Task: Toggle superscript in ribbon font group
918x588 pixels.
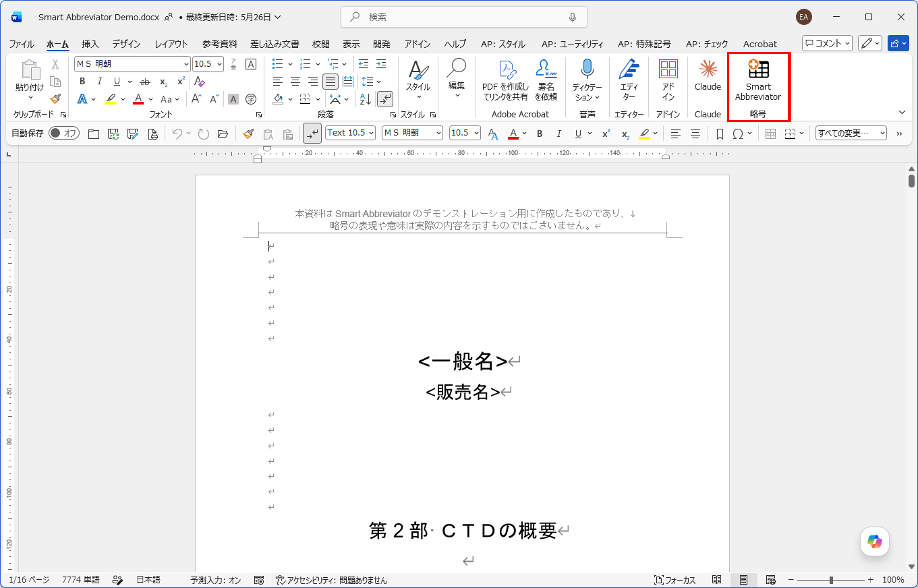Action: click(x=181, y=81)
